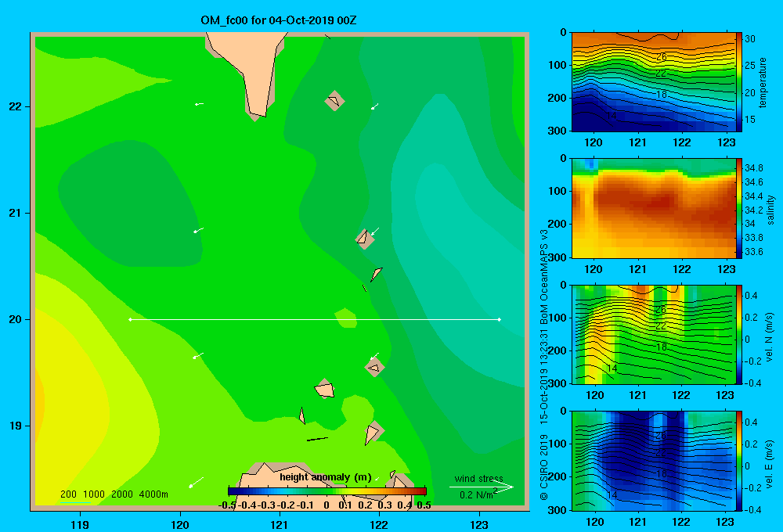Click the salinity color scale bar
The width and height of the screenshot is (783, 532).
739,208
